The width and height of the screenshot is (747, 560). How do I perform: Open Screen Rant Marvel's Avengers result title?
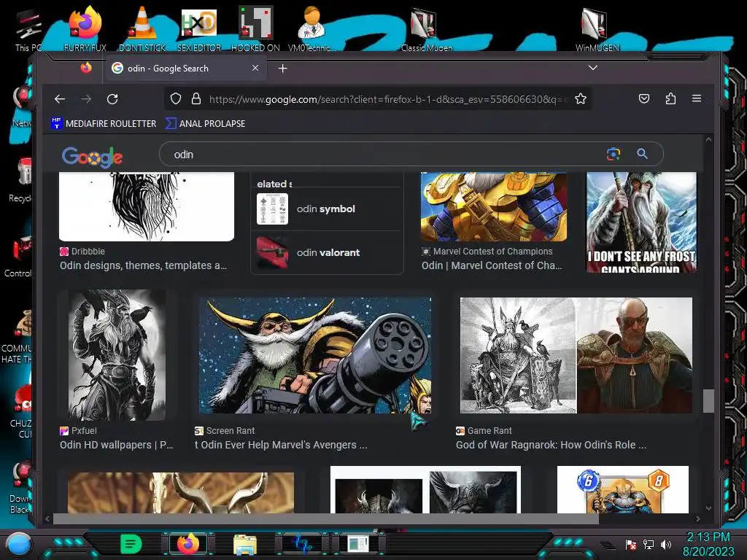coord(281,445)
